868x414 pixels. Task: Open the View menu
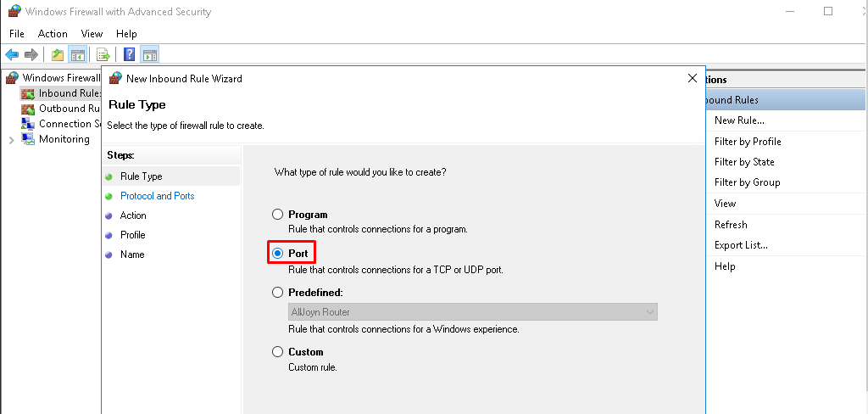click(x=92, y=34)
